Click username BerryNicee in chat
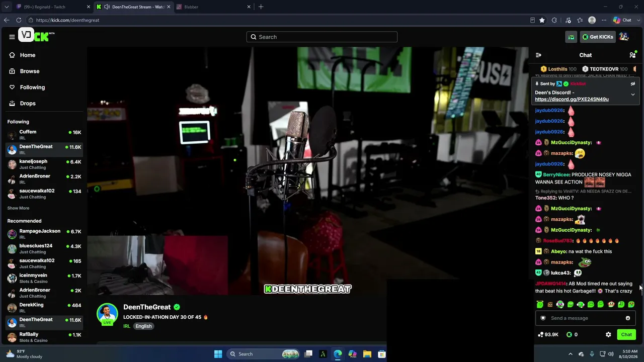Viewport: 644px width, 362px height. click(556, 174)
